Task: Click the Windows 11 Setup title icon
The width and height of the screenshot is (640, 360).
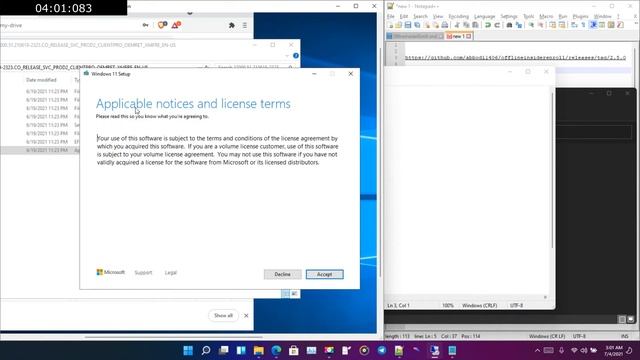Action: pyautogui.click(x=86, y=73)
